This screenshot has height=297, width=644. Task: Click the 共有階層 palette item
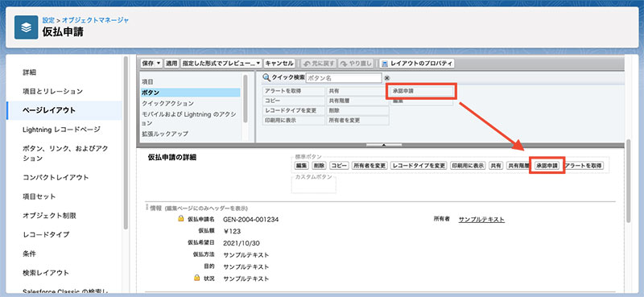point(357,101)
